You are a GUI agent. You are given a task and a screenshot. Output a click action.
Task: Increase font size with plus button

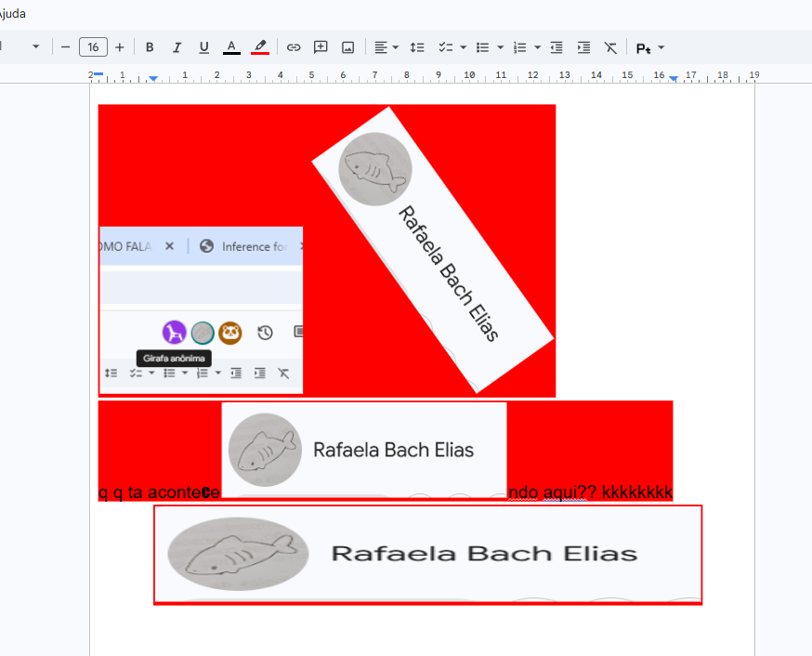pos(120,47)
